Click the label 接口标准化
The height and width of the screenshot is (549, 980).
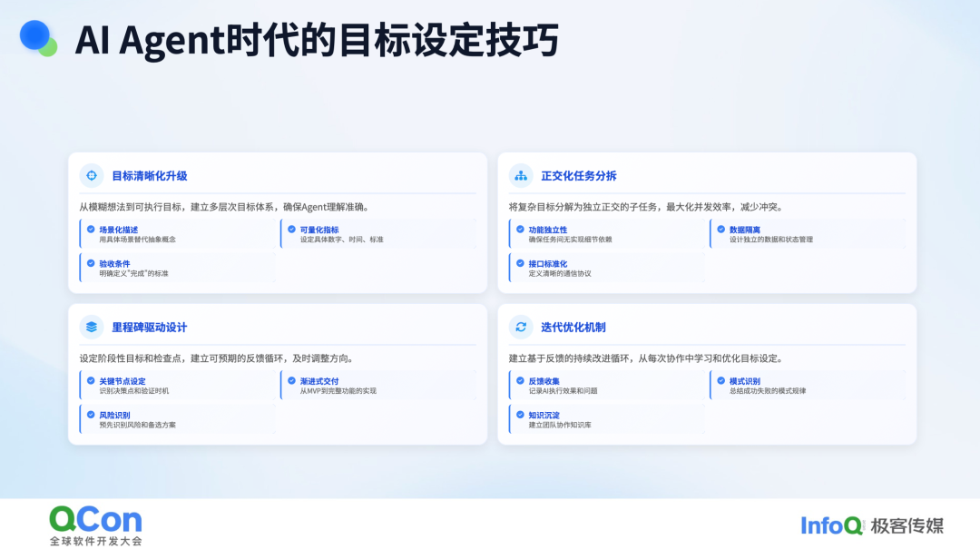[x=548, y=263]
